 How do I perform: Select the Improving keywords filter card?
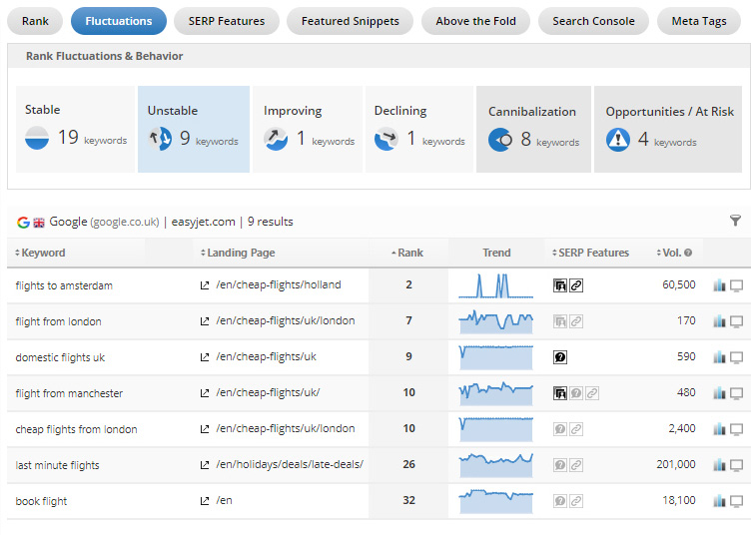310,129
